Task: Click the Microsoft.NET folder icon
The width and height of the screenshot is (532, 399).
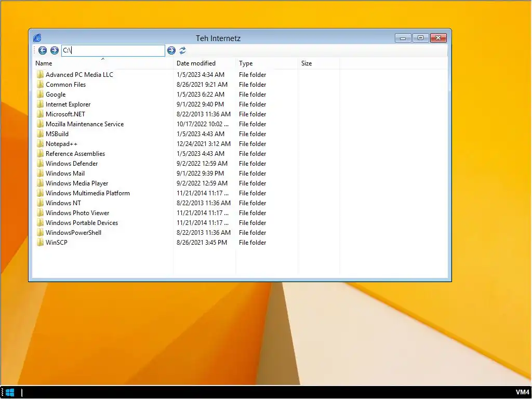Action: [40, 114]
